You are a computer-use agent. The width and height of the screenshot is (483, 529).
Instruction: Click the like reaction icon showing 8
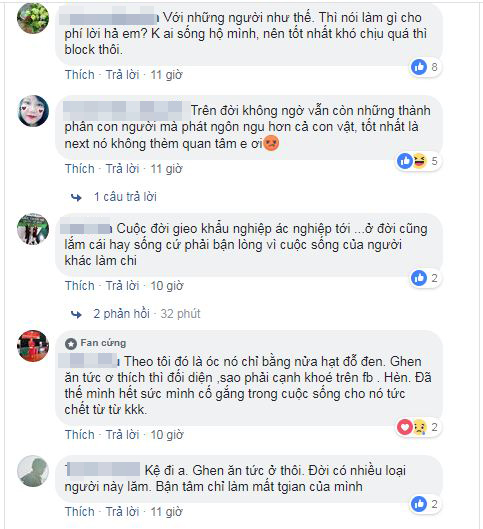tap(419, 67)
